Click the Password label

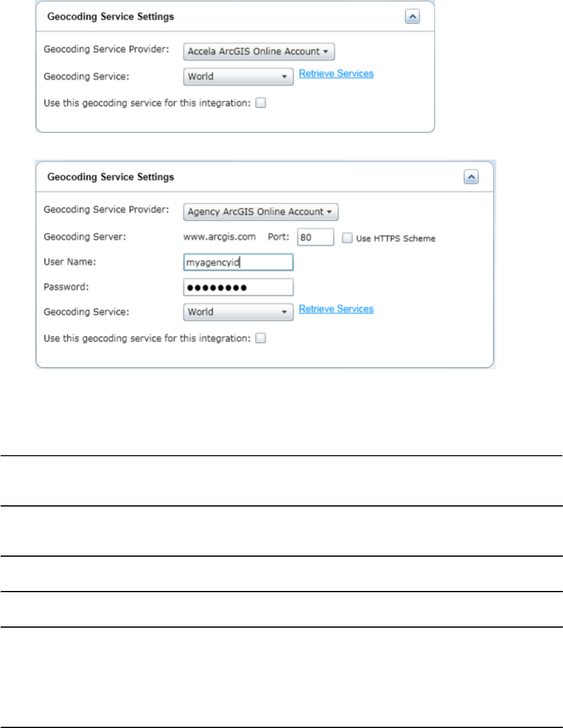[66, 287]
